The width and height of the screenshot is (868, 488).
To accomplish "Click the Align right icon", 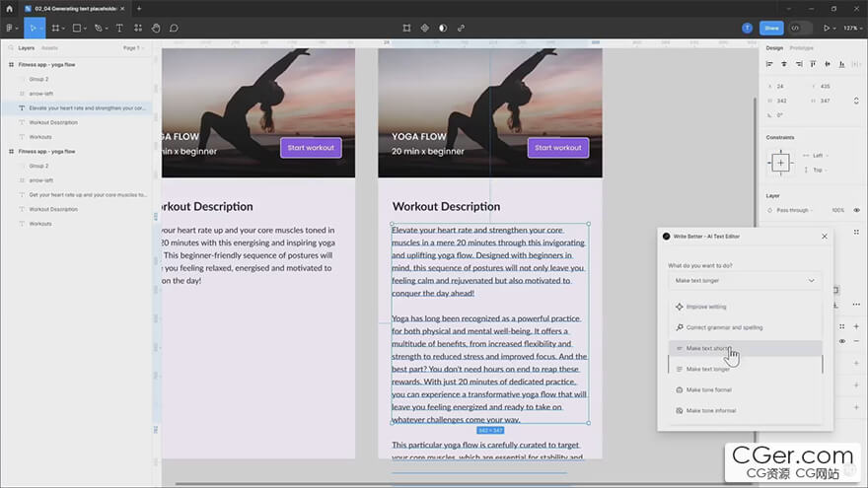I will [799, 64].
